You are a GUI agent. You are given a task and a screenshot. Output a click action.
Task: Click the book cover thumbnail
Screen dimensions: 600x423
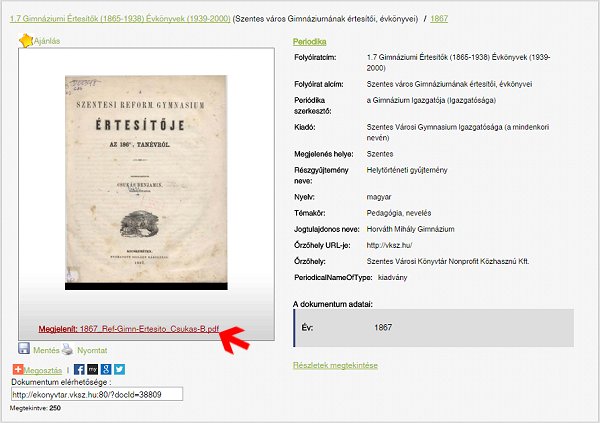coord(146,182)
